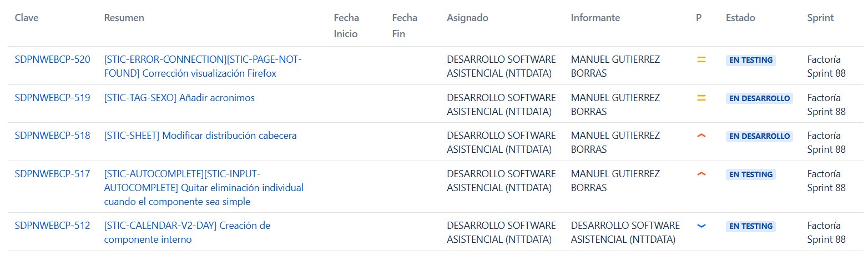Open the STIC-TAG-SEXO Añadir acronimos summary
This screenshot has width=868, height=255.
coord(179,98)
